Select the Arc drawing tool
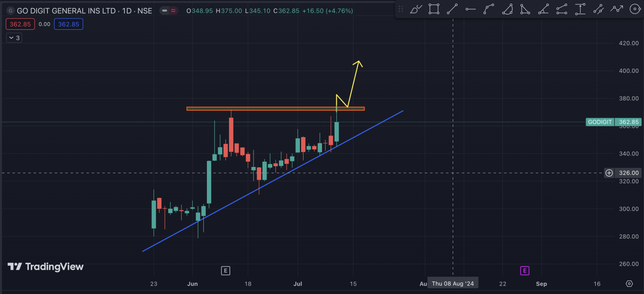Viewport: 644px width, 294px height. 507,9
